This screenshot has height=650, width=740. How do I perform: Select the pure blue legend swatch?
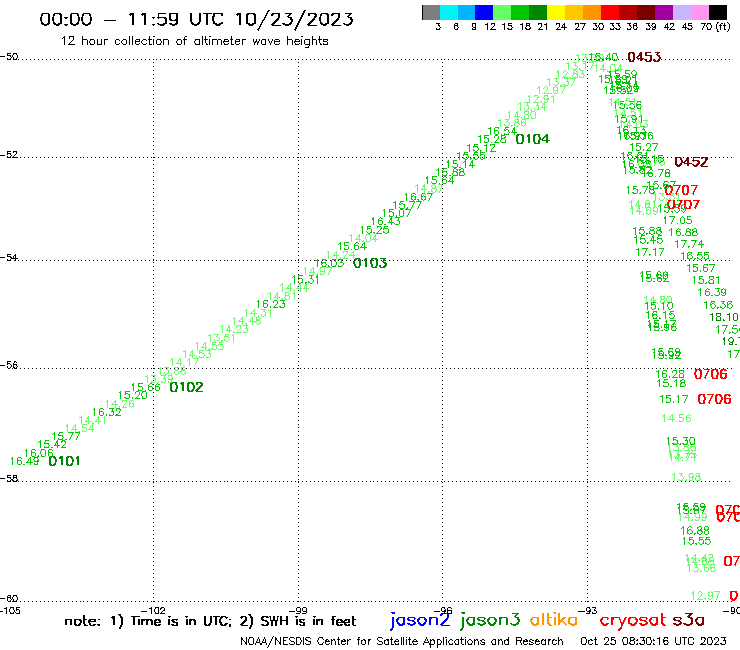[x=484, y=12]
